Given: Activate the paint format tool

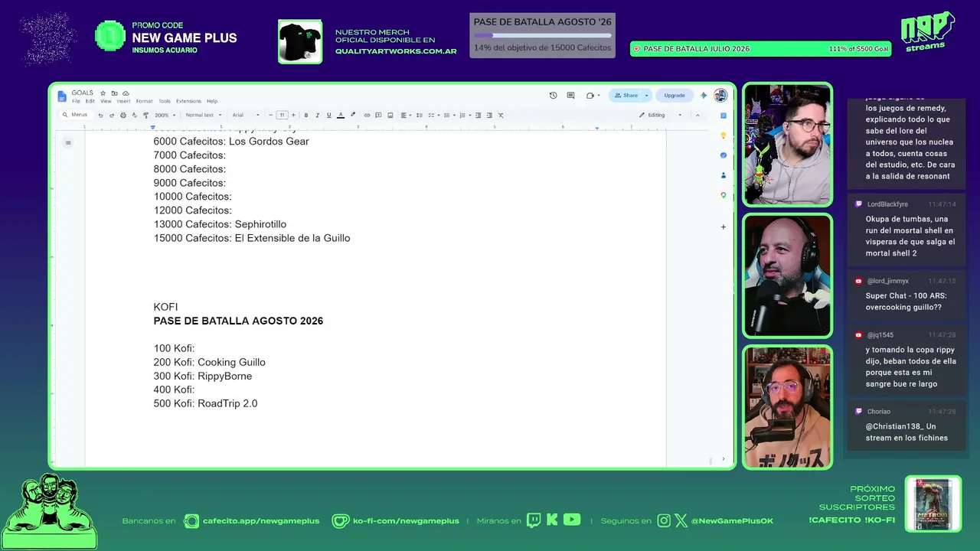Looking at the screenshot, I should click(x=145, y=116).
